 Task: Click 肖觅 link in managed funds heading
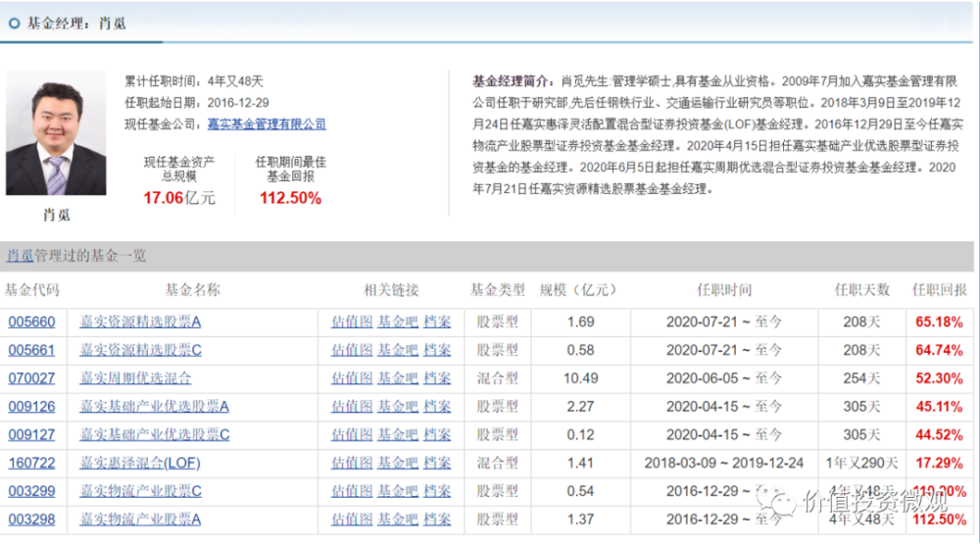20,256
